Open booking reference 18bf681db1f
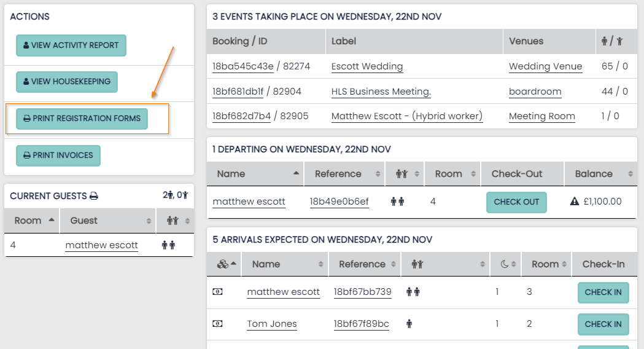The width and height of the screenshot is (644, 349). point(238,92)
